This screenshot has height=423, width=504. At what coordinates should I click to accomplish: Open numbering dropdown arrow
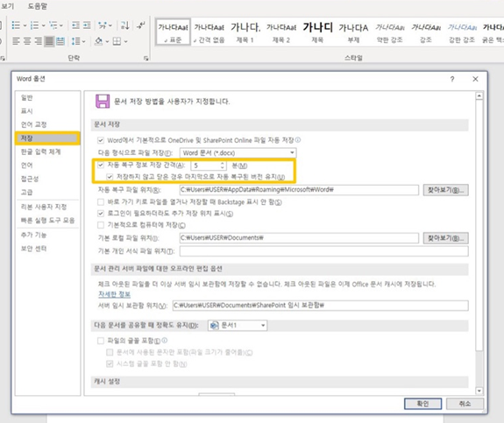(44, 25)
